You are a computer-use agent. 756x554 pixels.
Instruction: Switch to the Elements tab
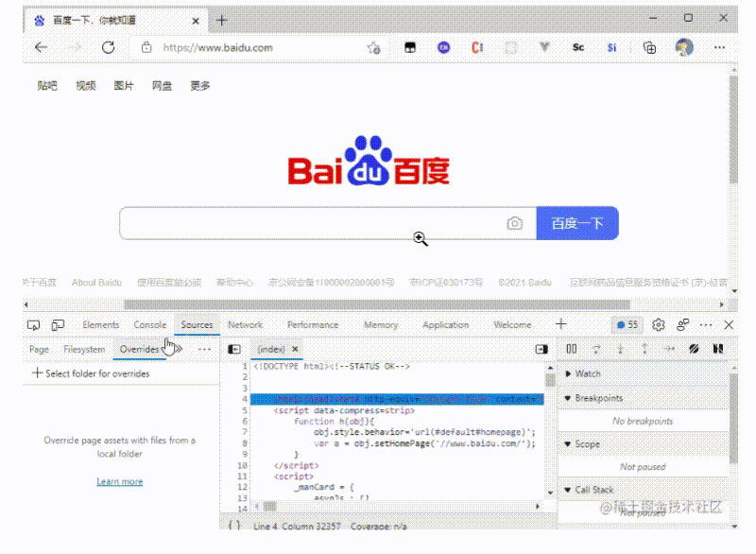click(x=101, y=325)
